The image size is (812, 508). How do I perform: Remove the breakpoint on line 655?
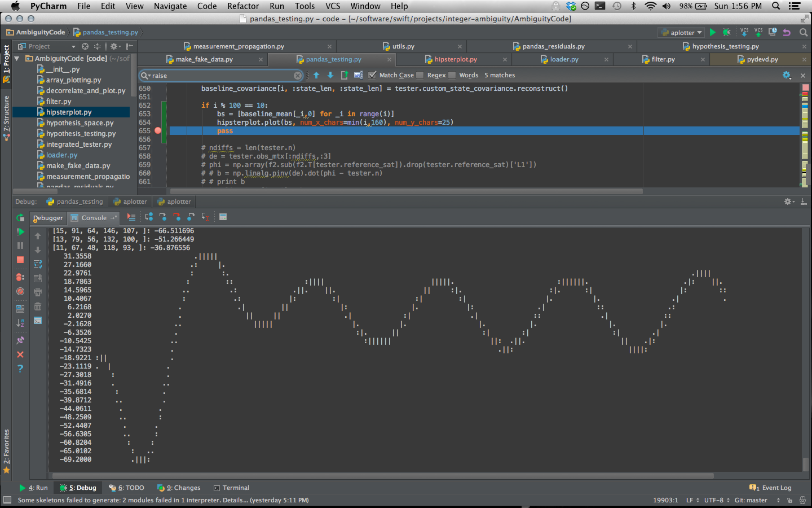click(x=158, y=131)
